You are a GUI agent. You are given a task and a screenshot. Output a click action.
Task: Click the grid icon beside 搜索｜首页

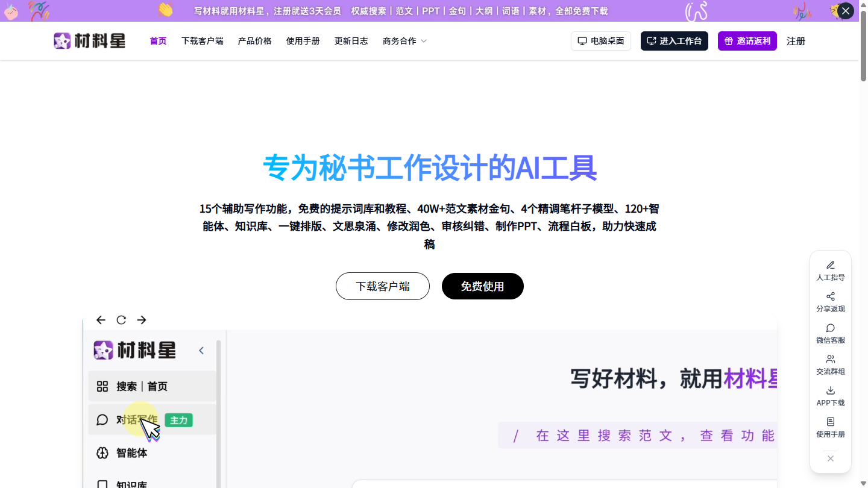point(102,386)
